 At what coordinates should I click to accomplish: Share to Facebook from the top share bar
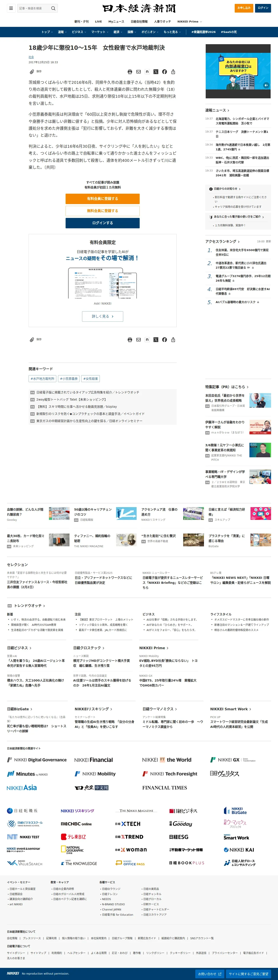coord(164,71)
